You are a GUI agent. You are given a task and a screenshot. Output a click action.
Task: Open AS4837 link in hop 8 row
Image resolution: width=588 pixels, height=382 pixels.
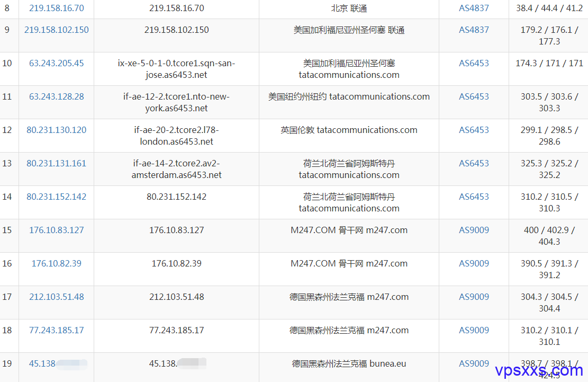(x=474, y=8)
